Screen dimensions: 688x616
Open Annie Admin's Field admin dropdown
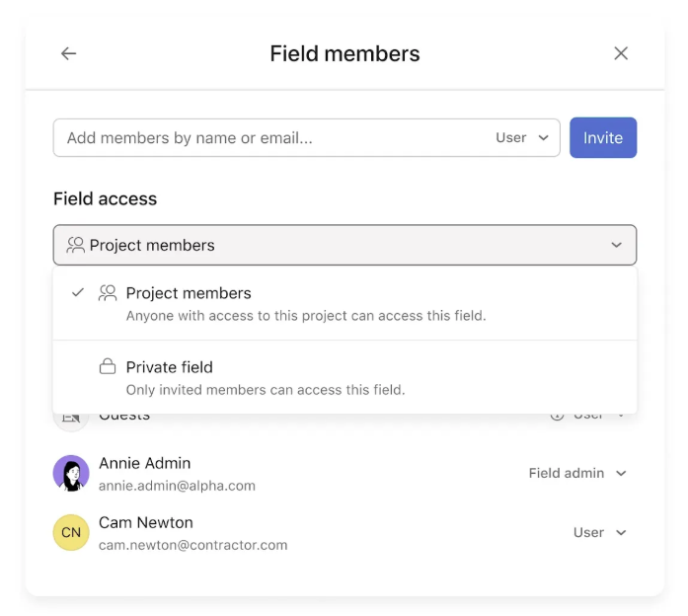pos(577,473)
